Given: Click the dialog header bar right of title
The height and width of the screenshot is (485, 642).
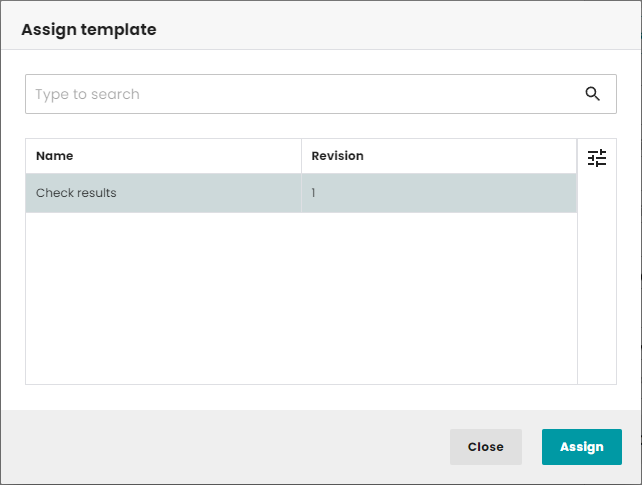Looking at the screenshot, I should (x=400, y=30).
